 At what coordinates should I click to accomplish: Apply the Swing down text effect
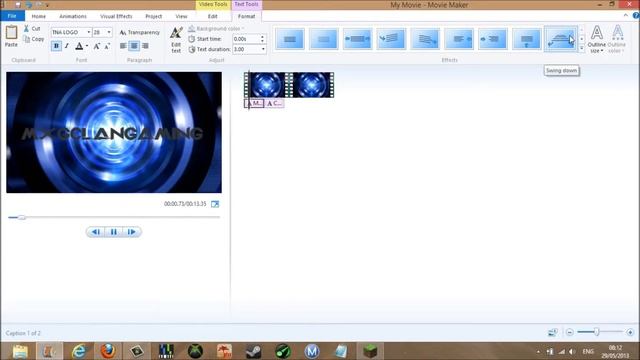(560, 39)
